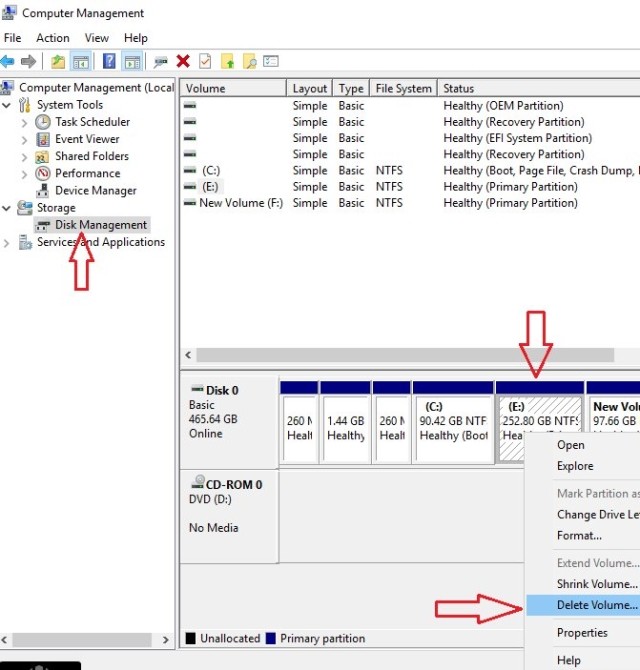Sort by Volume column header
Viewport: 640px width, 670px height.
pyautogui.click(x=233, y=88)
